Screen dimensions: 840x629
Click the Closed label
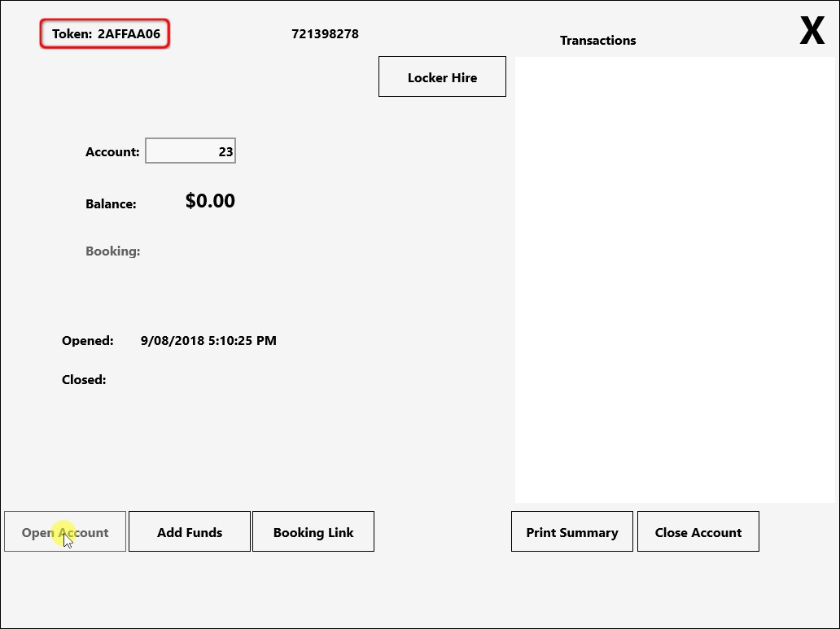[84, 380]
